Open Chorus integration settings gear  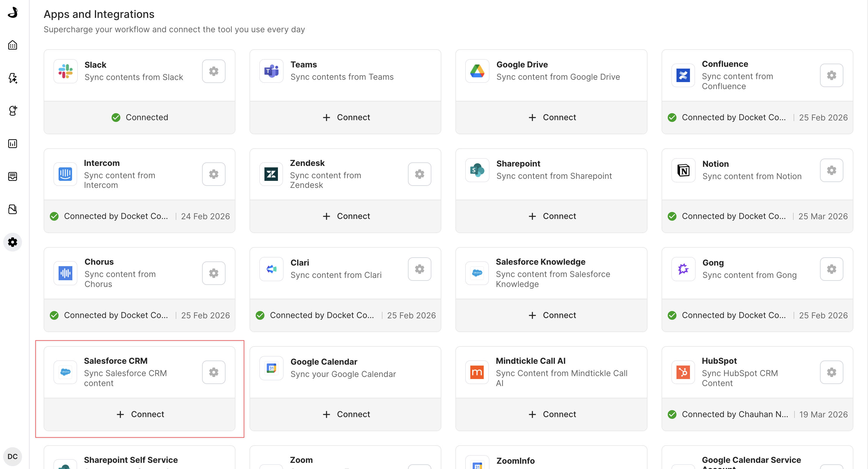coord(213,273)
